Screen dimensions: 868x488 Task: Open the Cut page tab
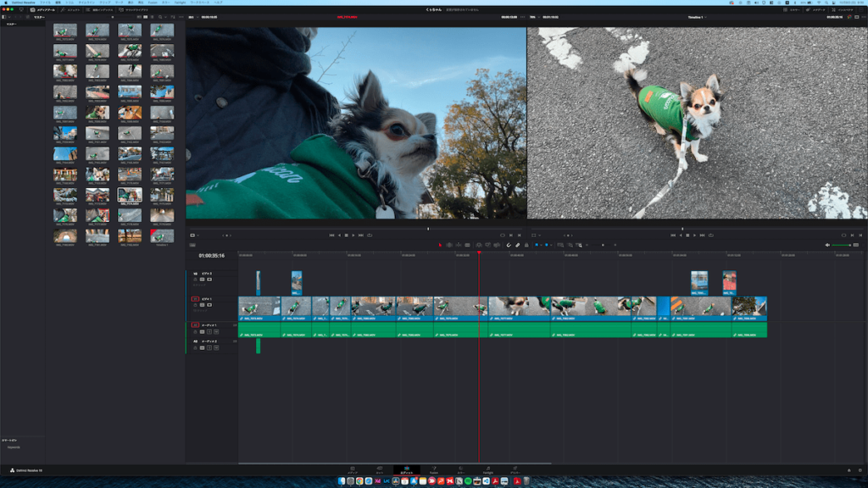coord(379,470)
